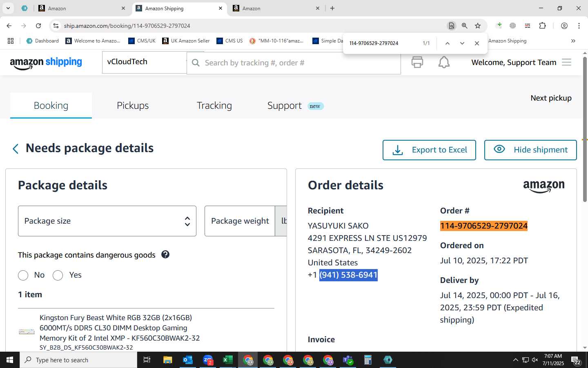The image size is (588, 368).
Task: Open the UK Amazon Seller bookmark
Action: pos(186,41)
